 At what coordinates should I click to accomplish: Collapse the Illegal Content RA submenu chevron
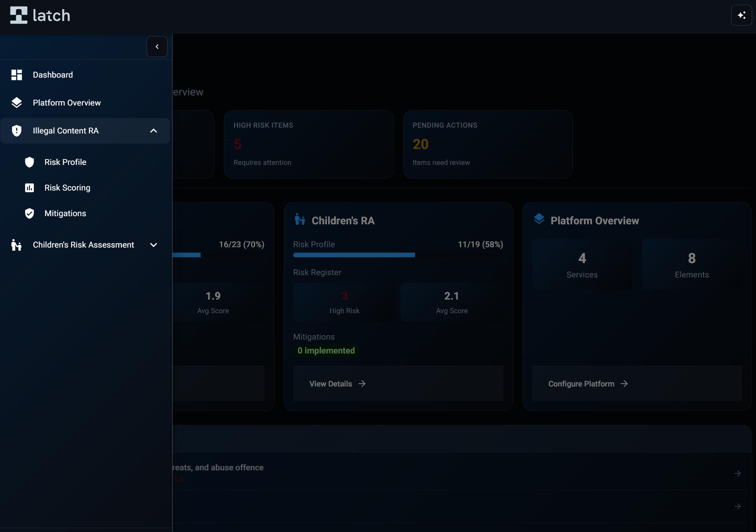click(154, 131)
